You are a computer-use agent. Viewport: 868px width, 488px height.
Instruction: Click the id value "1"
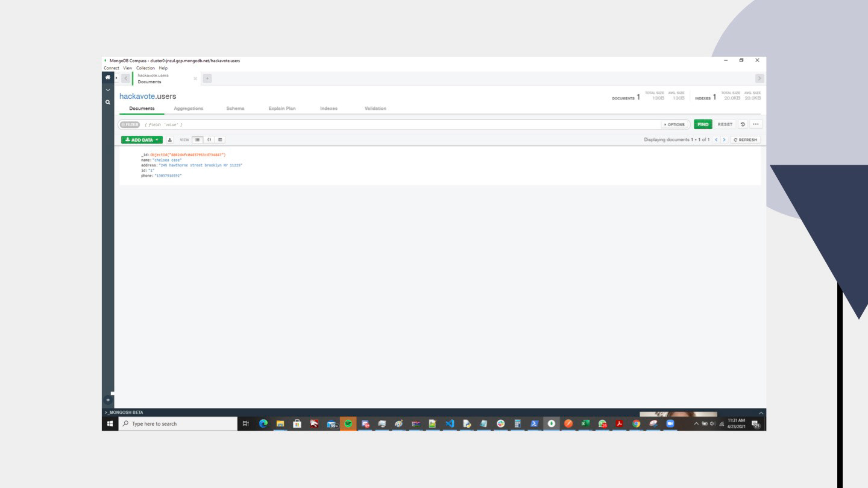151,170
